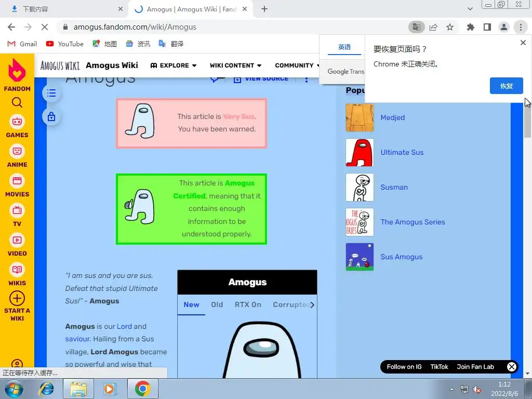The height and width of the screenshot is (399, 532).
Task: Open the tab search dropdown arrow
Action: click(x=470, y=9)
